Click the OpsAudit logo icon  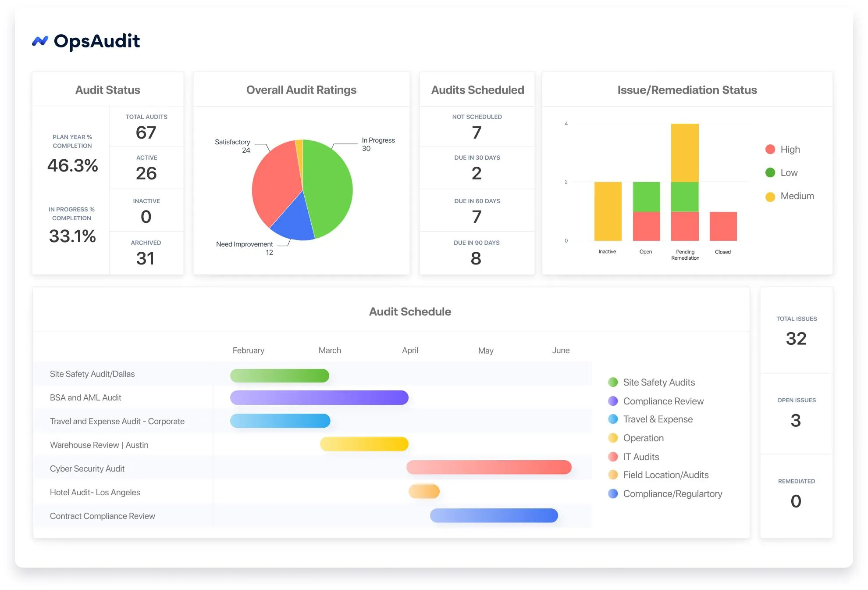[40, 41]
